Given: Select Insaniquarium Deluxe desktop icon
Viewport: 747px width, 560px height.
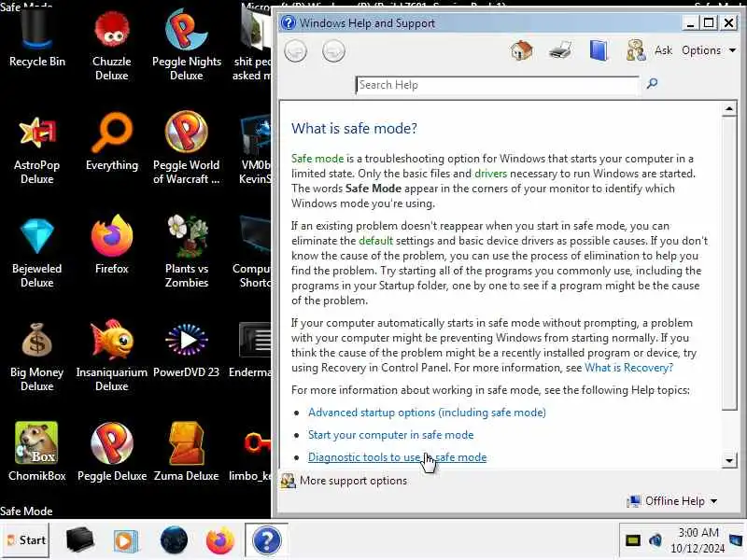Looking at the screenshot, I should [112, 357].
